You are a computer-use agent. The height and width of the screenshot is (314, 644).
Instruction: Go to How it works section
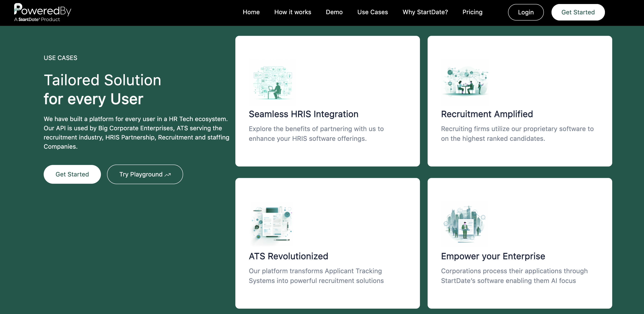click(292, 12)
